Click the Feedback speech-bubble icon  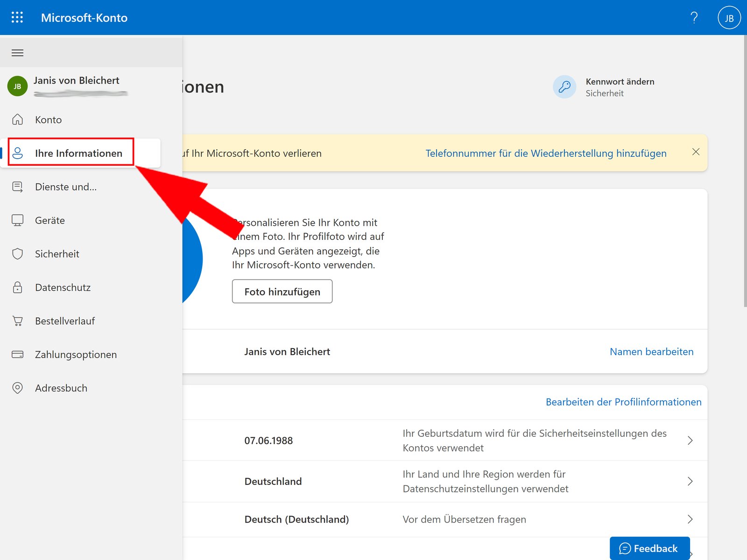click(x=624, y=548)
